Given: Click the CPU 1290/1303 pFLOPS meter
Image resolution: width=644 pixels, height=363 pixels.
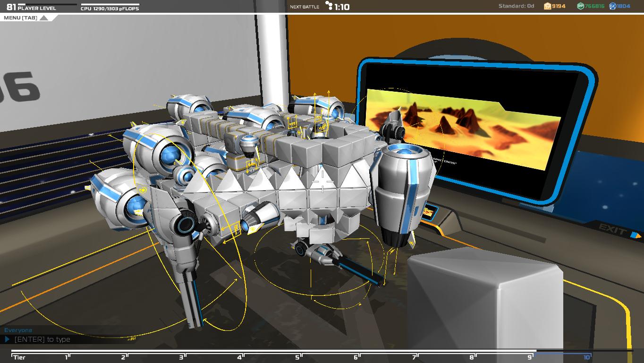Looking at the screenshot, I should click(x=110, y=6).
